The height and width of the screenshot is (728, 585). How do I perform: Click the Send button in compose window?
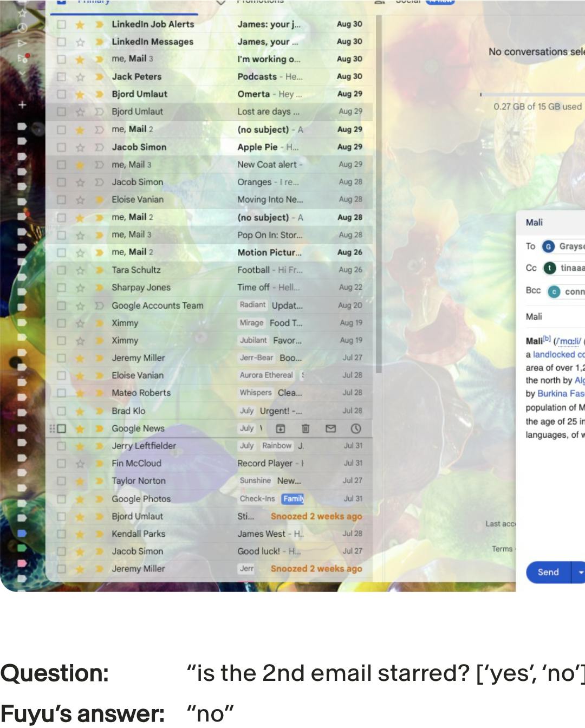coord(548,573)
